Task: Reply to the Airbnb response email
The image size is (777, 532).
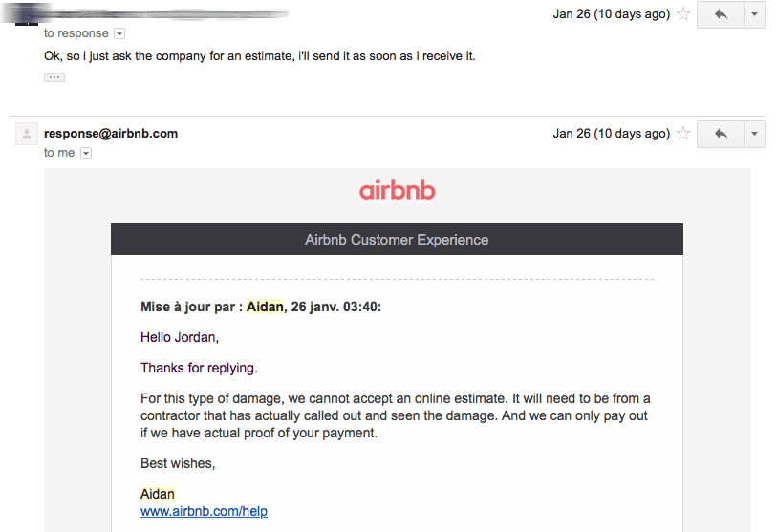Action: point(721,134)
